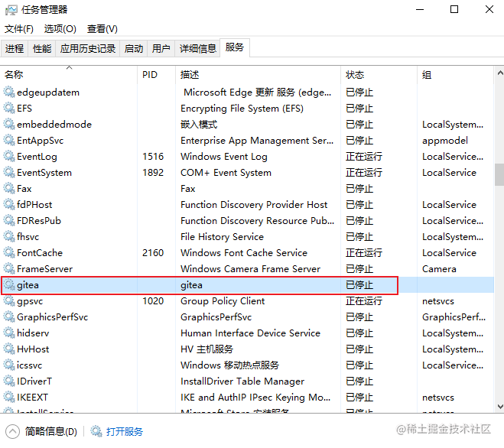The image size is (504, 448).
Task: Select the GraphicsPerfSvc gear icon
Action: (x=9, y=317)
